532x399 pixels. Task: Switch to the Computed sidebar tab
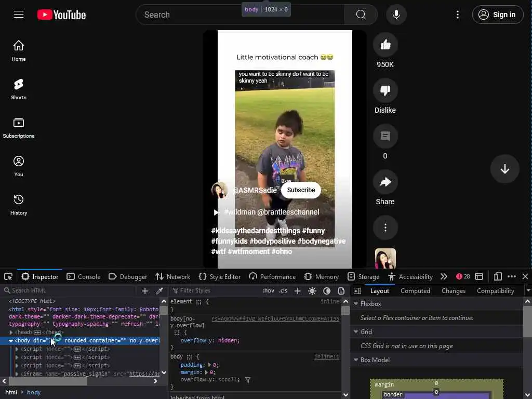click(415, 291)
